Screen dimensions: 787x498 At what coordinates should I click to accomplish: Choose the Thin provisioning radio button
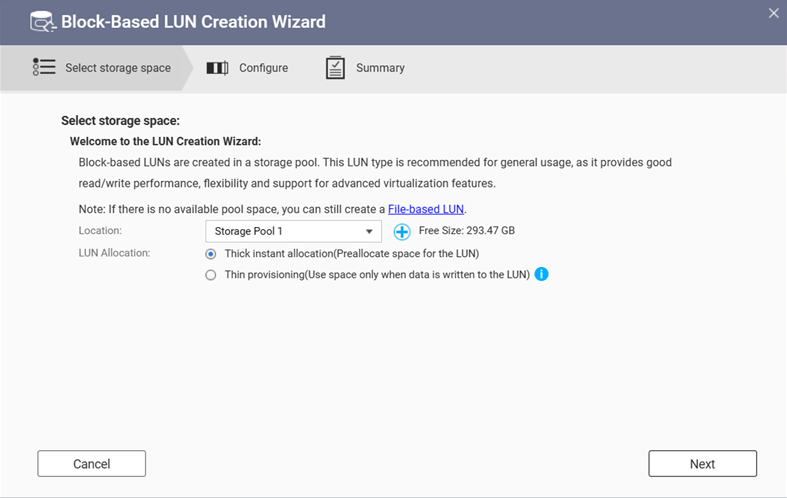(210, 275)
